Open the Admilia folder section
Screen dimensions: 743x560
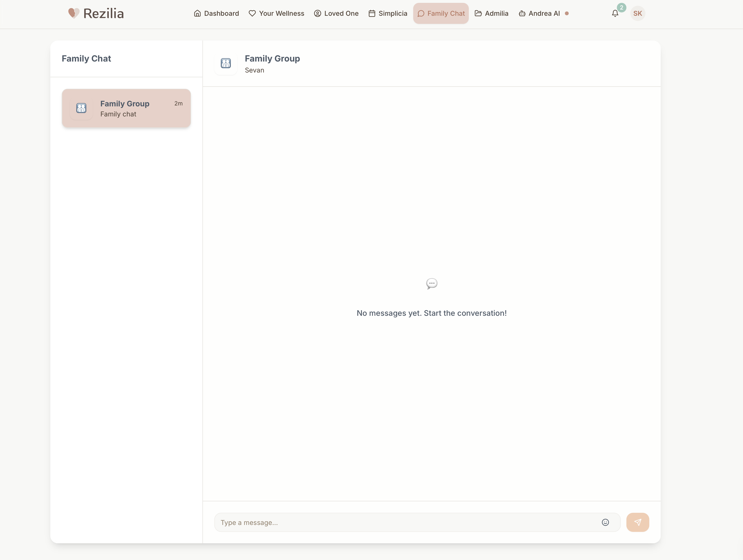(x=491, y=13)
